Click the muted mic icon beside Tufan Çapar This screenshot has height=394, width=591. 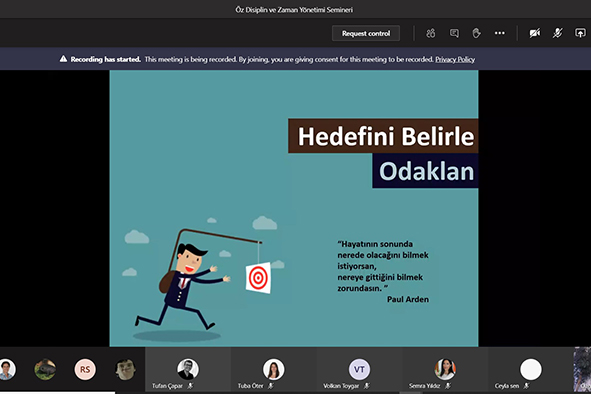190,386
